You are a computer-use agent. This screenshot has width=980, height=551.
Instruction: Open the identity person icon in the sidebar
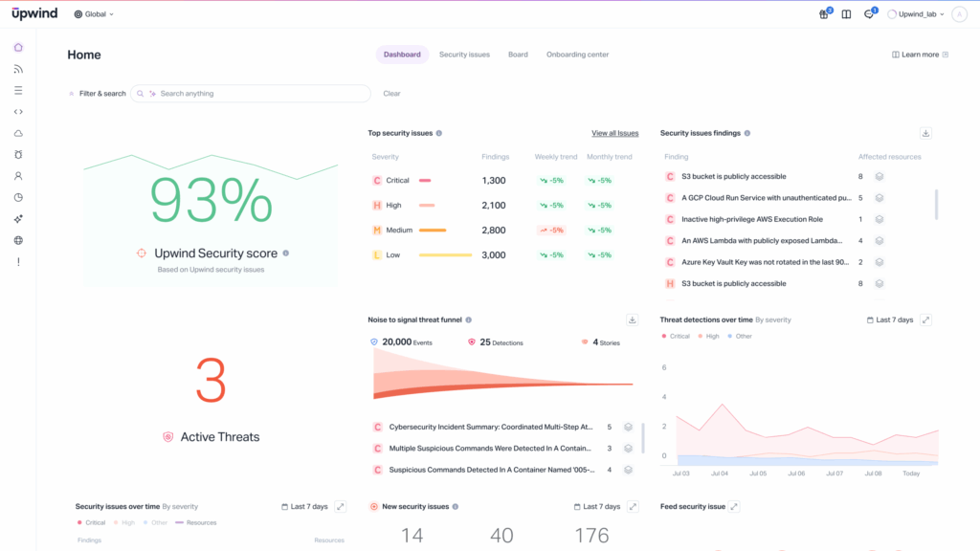[x=18, y=176]
